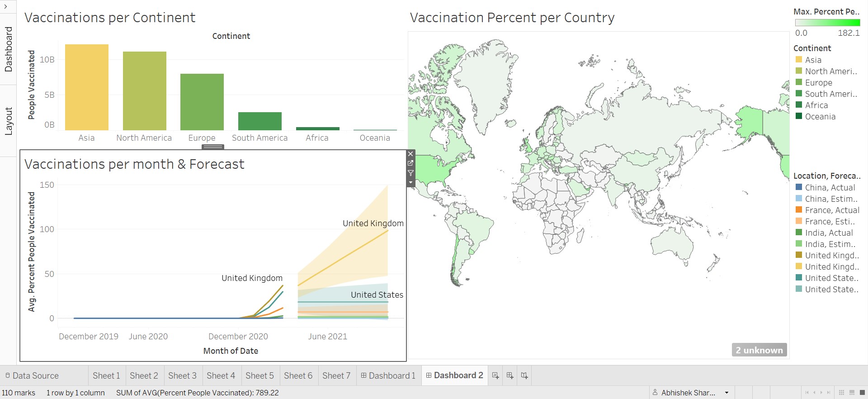Create a New Dashboard

point(509,375)
